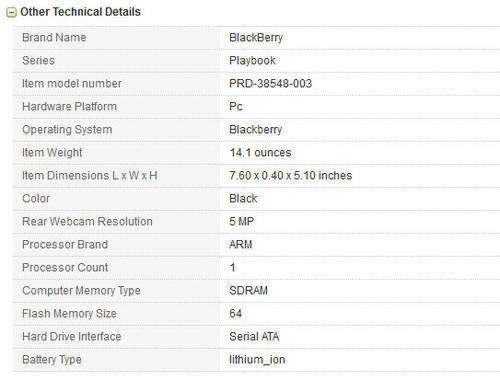Click the Black color value
The width and height of the screenshot is (500, 380).
click(243, 198)
